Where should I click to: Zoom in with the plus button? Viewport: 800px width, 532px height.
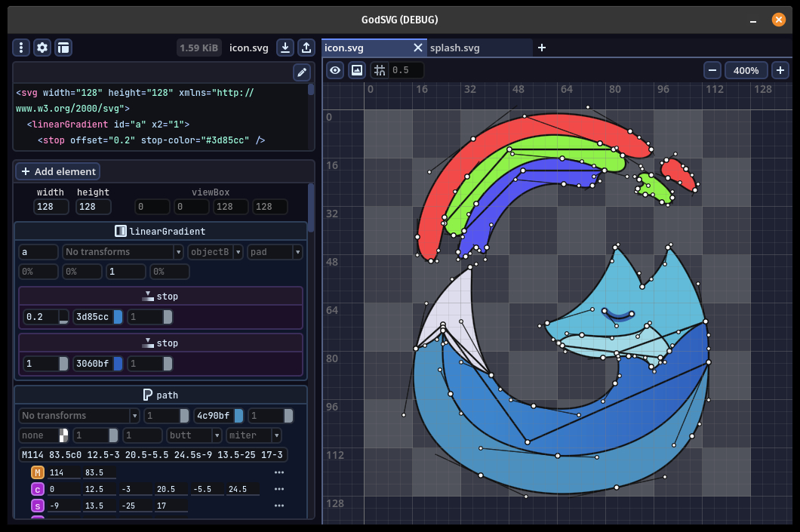click(780, 70)
